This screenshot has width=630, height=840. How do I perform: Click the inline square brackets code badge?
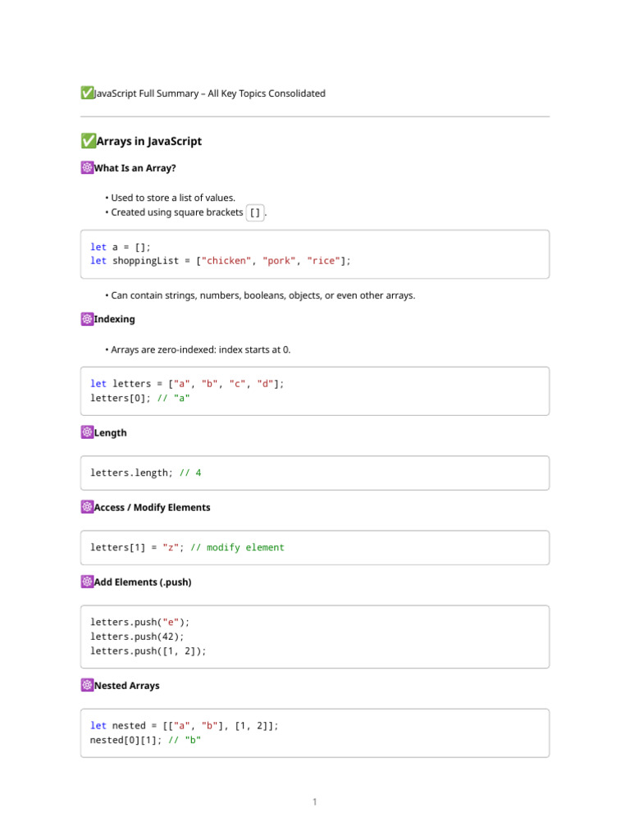[x=255, y=212]
